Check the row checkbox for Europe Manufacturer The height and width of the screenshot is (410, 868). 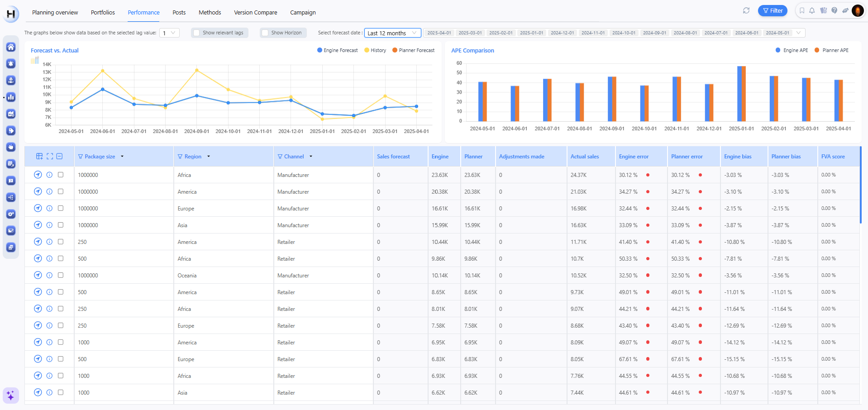61,208
